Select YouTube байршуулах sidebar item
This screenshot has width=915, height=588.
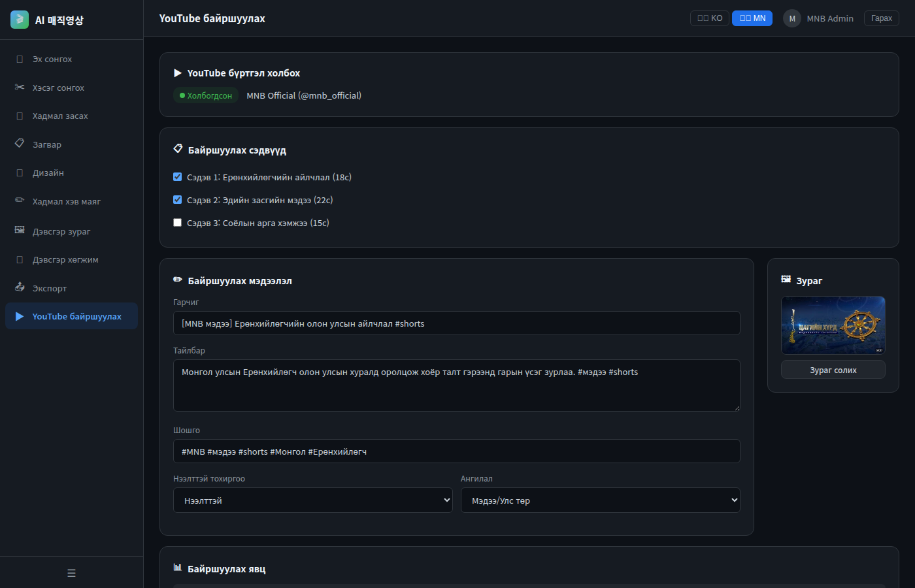pos(72,316)
